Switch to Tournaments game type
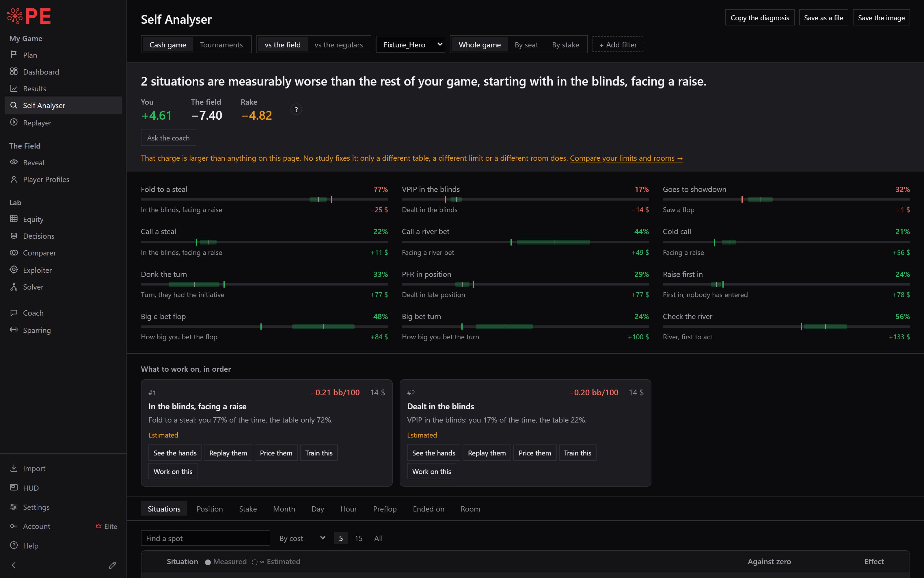Image resolution: width=924 pixels, height=578 pixels. pyautogui.click(x=221, y=45)
